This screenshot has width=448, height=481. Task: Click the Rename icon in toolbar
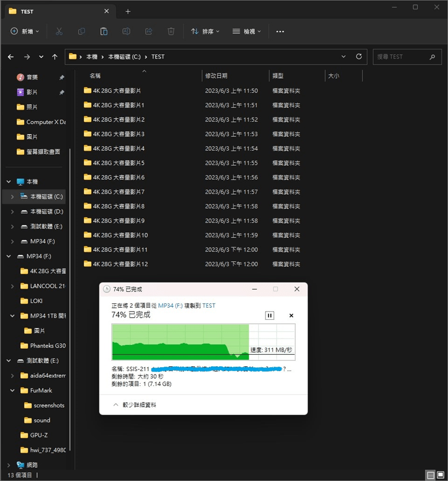(x=126, y=31)
